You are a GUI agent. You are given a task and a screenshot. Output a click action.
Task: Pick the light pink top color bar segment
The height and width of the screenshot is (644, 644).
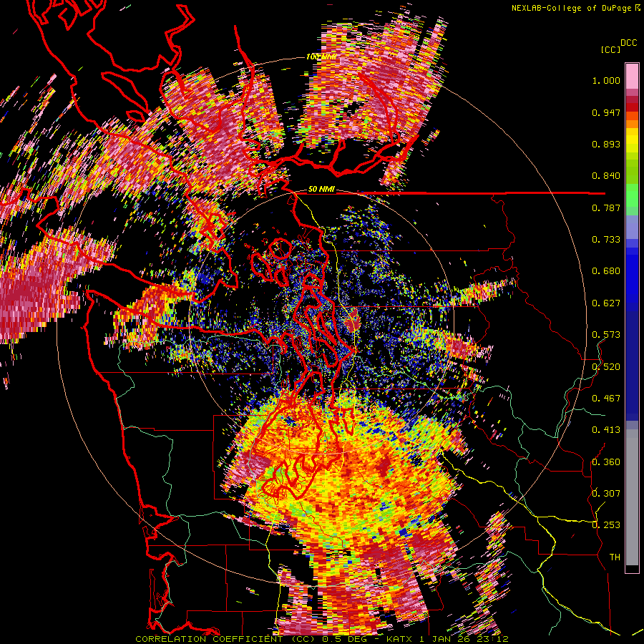pyautogui.click(x=632, y=77)
